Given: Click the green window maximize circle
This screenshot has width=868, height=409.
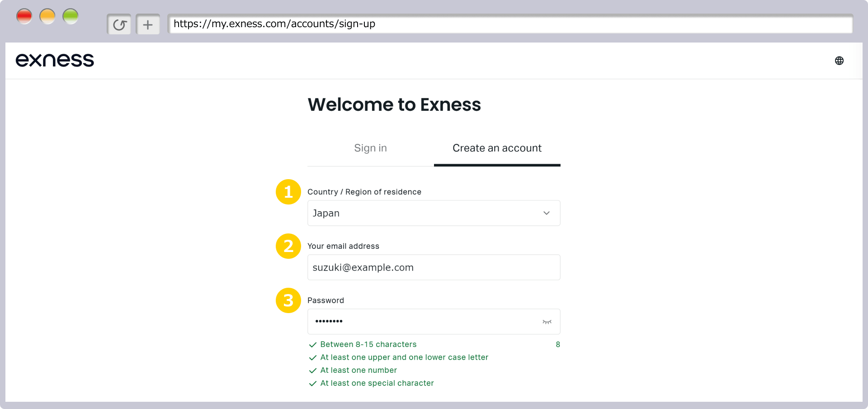Looking at the screenshot, I should [71, 16].
